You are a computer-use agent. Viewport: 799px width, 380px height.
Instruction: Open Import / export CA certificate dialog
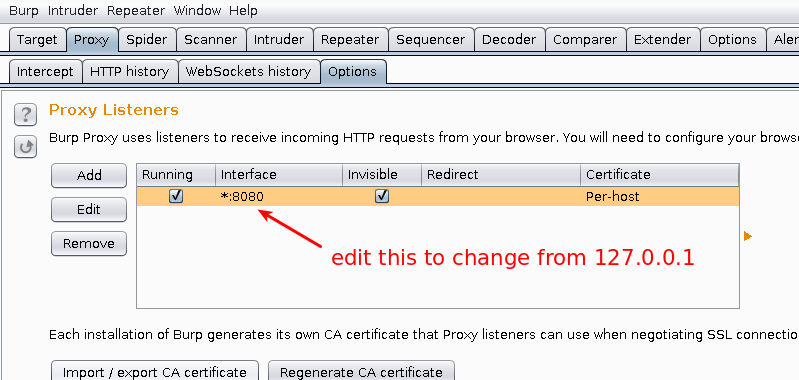click(x=155, y=372)
